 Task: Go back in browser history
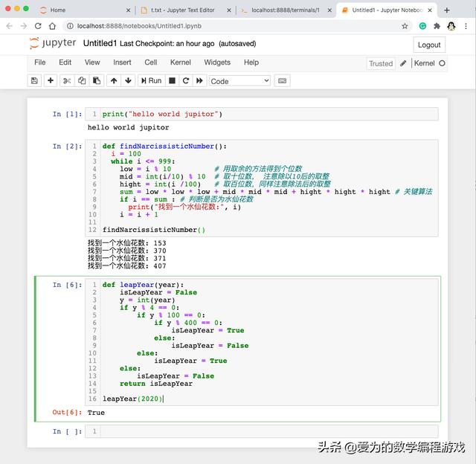(10, 26)
